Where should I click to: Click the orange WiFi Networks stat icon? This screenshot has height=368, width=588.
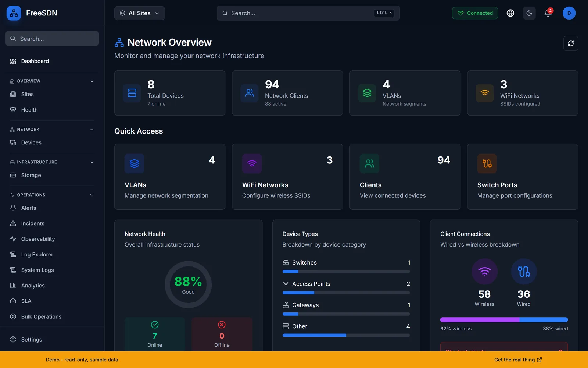[485, 93]
